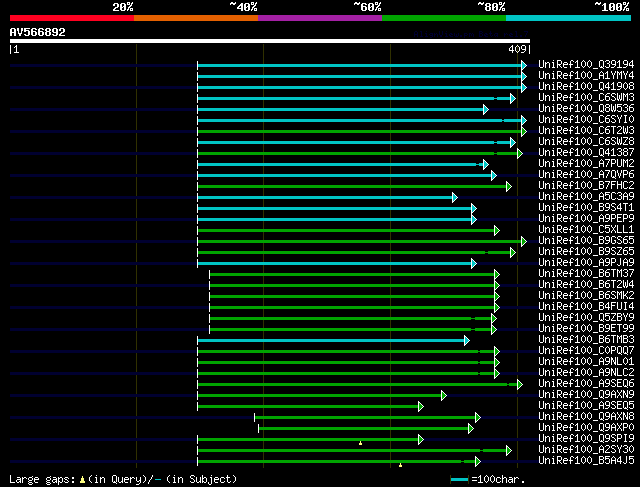Click the yellow query gap marker on UniRef100_Q9SPI9
Viewport: 640px width, 487px height.
(x=360, y=443)
